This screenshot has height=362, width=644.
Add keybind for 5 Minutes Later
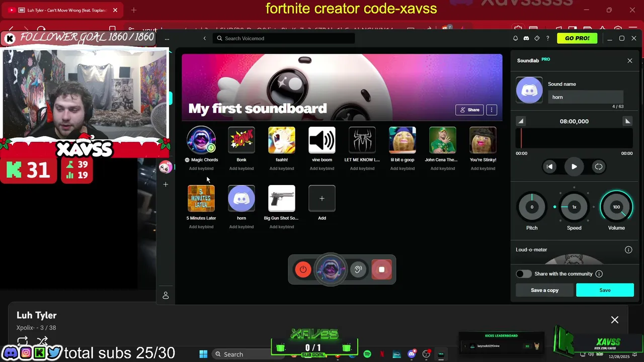pyautogui.click(x=201, y=227)
